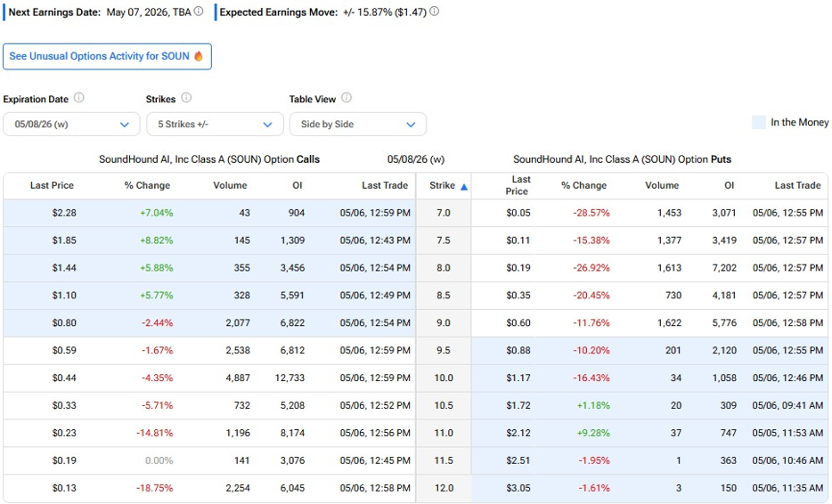See Unusual Options Activity for SOUN
Screen dimensions: 832x504
click(107, 56)
